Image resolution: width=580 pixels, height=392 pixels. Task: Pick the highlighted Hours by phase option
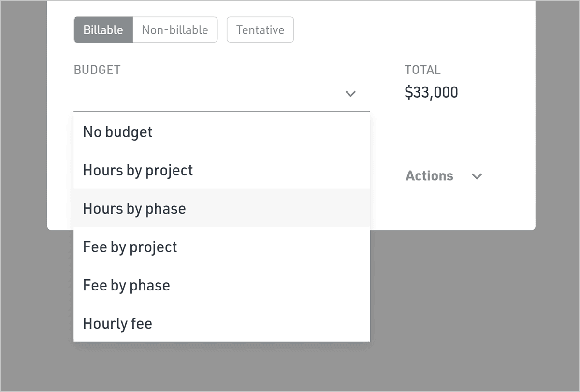coord(134,208)
